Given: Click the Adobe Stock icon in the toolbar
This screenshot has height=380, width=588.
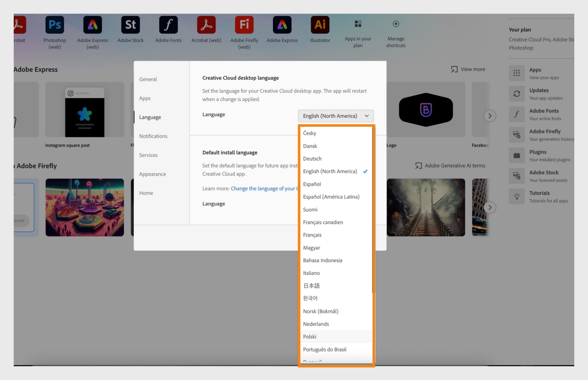Looking at the screenshot, I should pyautogui.click(x=130, y=25).
